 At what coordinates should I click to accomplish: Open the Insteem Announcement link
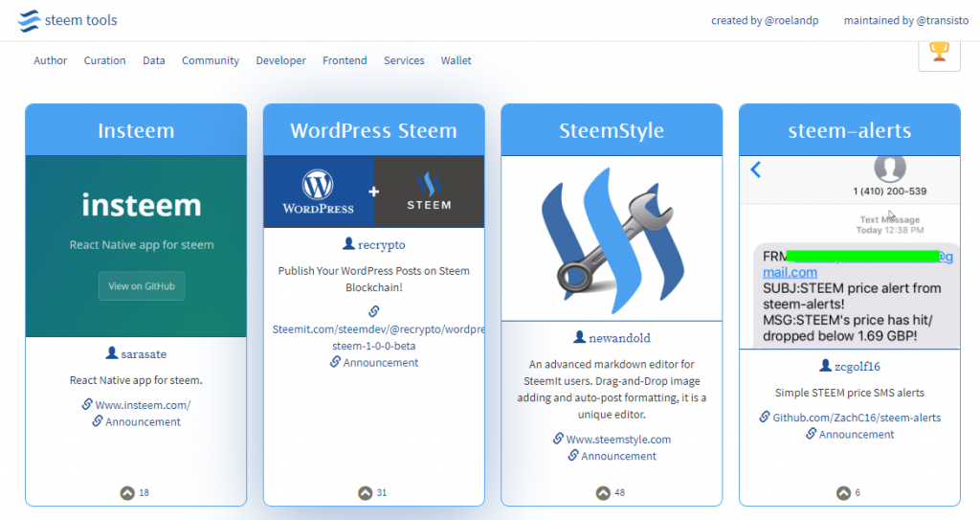tap(143, 421)
